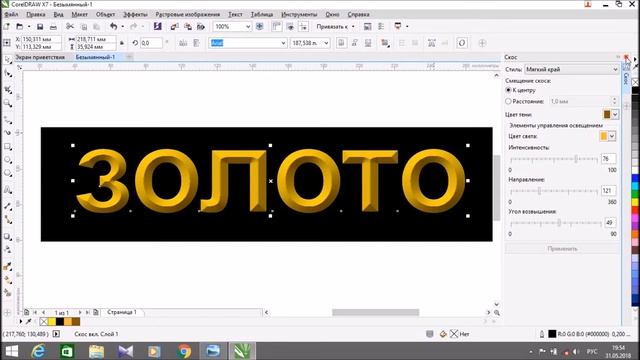Open the Цвет тени color dropdown
Viewport: 640px width, 360px height.
pyautogui.click(x=615, y=115)
